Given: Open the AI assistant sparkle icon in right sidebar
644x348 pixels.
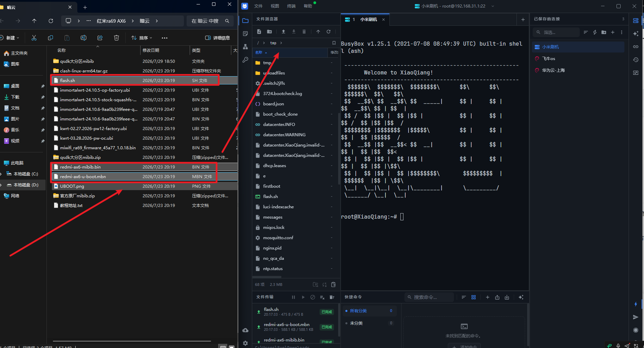Looking at the screenshot, I should coord(636,34).
